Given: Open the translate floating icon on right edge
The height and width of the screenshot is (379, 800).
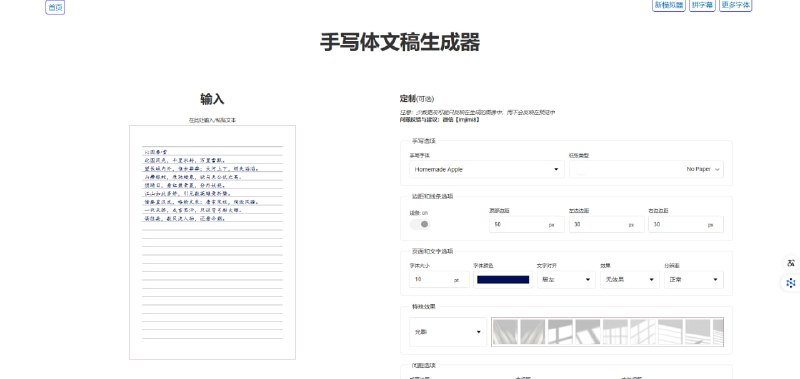Looking at the screenshot, I should [791, 263].
